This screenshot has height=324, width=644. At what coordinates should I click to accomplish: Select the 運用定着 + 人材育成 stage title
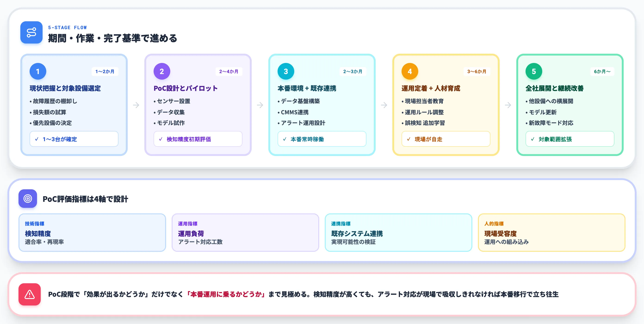[x=431, y=88]
